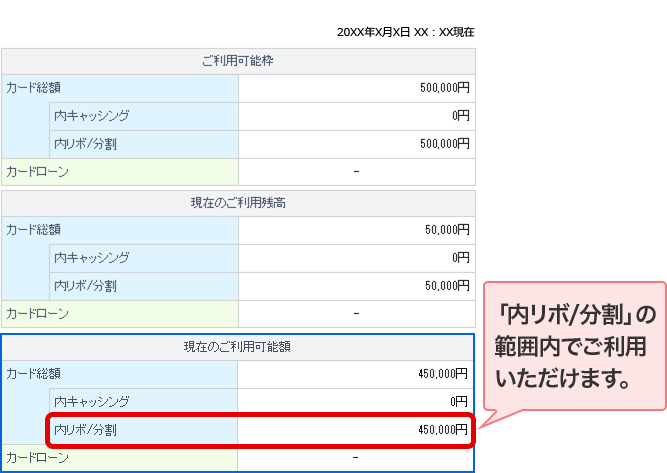
Task: Click the 20XX年X月X日 XX：XX現在 timestamp
Action: pyautogui.click(x=405, y=32)
